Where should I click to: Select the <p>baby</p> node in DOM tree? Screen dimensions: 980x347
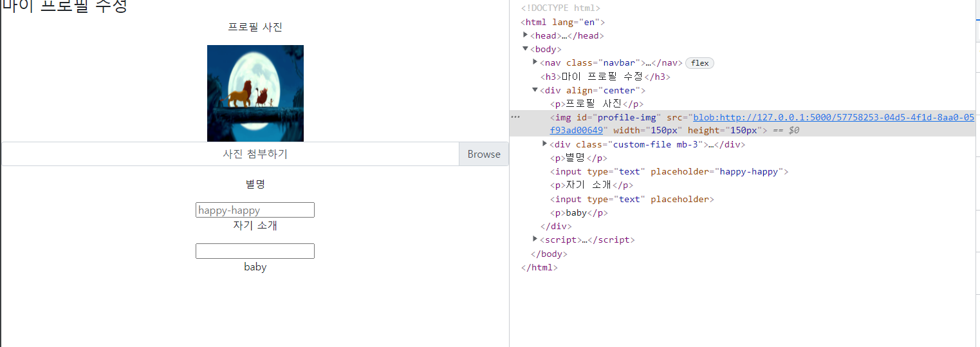point(578,213)
